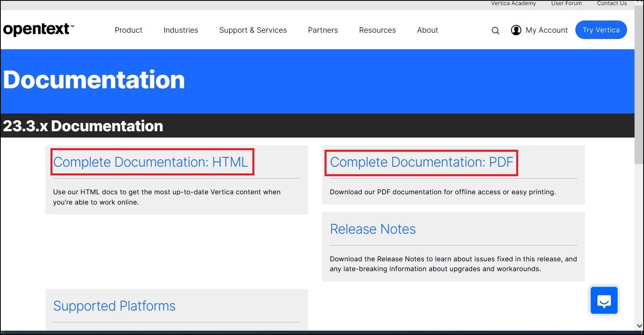Click the My Account user icon

point(516,30)
